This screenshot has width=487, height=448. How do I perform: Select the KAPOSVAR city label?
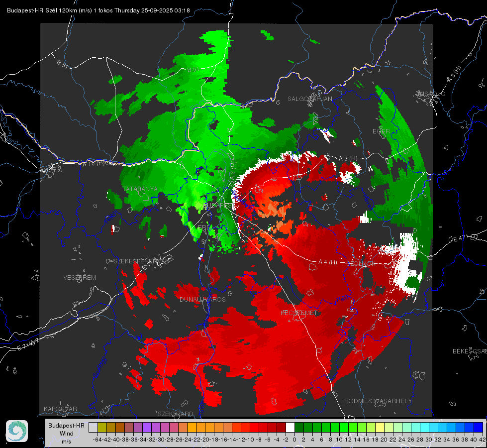(x=60, y=409)
